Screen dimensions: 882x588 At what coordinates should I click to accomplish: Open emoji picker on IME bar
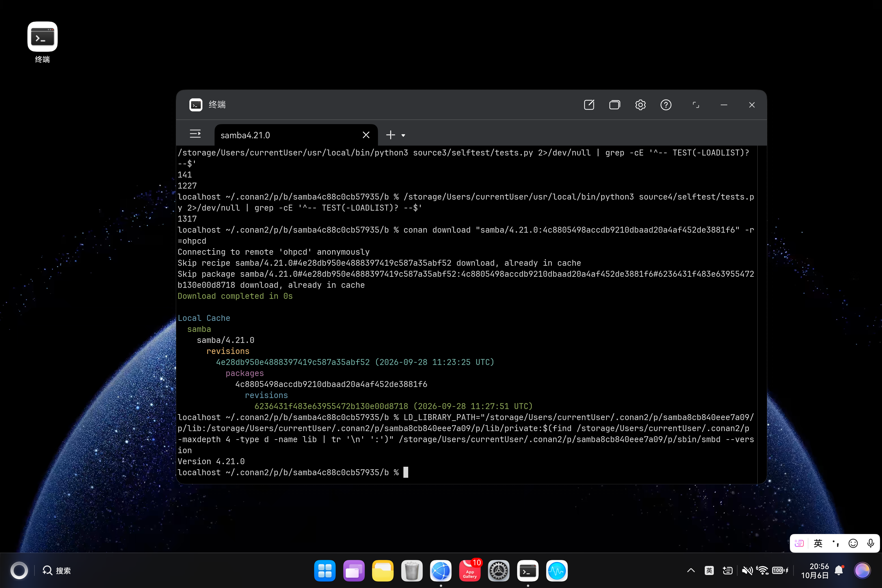tap(853, 543)
